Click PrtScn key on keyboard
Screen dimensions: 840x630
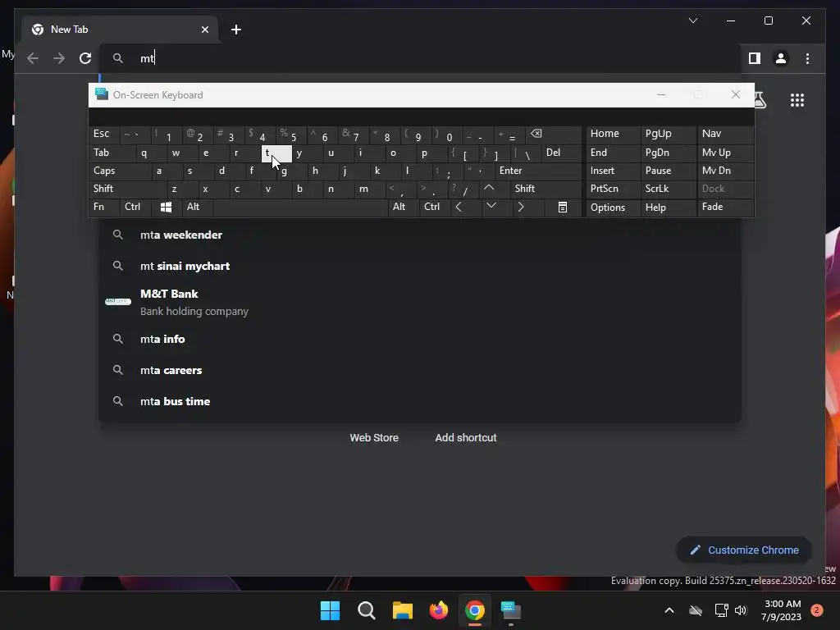pos(613,189)
